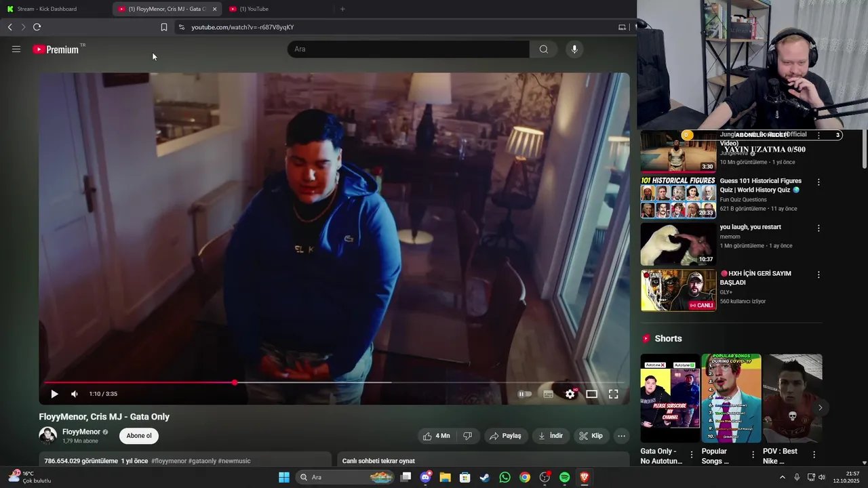The image size is (868, 488).
Task: Create a clip with Klip button
Action: click(591, 436)
